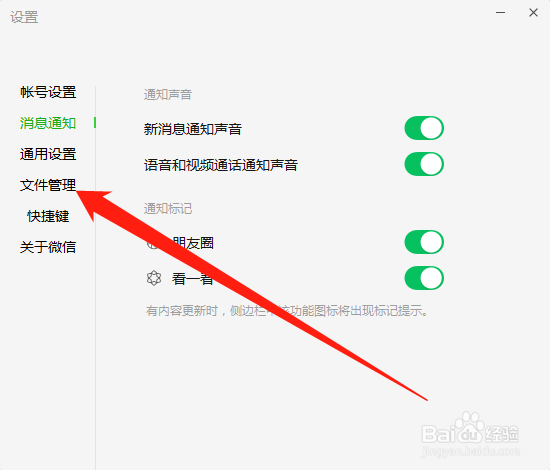Image resolution: width=550 pixels, height=470 pixels.
Task: Disable 语音和视频通话通知声音 toggle
Action: (424, 164)
